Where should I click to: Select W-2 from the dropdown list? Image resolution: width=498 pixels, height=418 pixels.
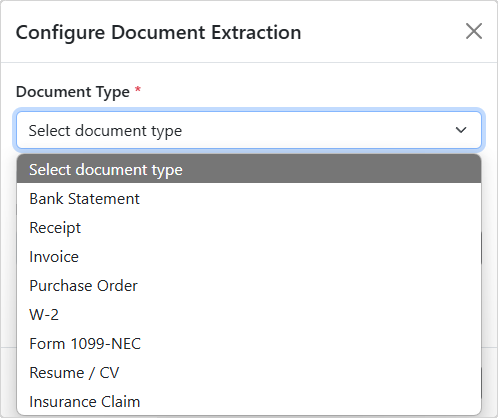pyautogui.click(x=249, y=315)
